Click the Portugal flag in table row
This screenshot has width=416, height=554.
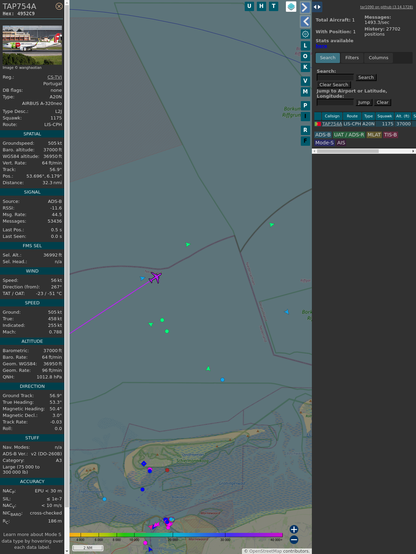coord(318,124)
